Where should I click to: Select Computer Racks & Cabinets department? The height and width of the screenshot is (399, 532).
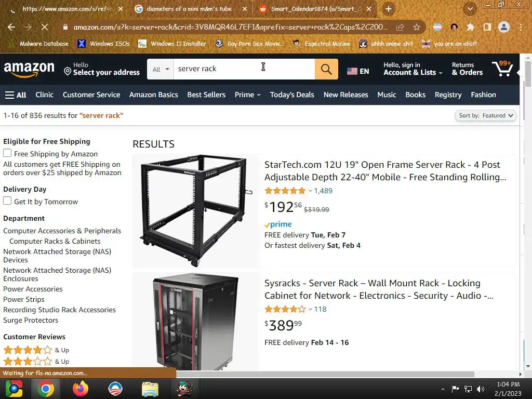click(55, 241)
